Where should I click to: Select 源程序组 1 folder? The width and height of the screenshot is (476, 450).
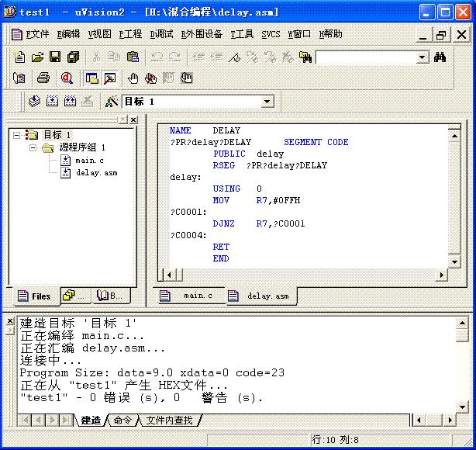[82, 147]
